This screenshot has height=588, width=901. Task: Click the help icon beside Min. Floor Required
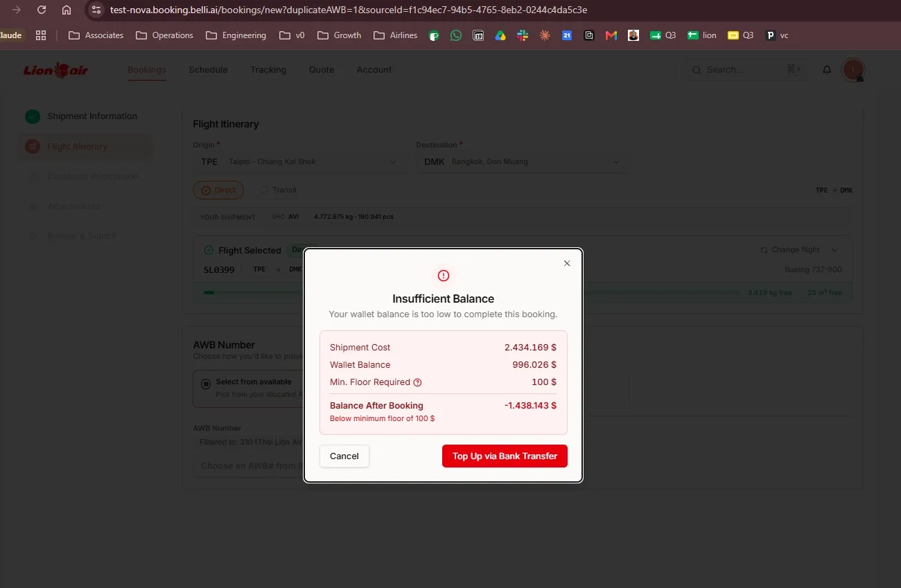(x=417, y=382)
